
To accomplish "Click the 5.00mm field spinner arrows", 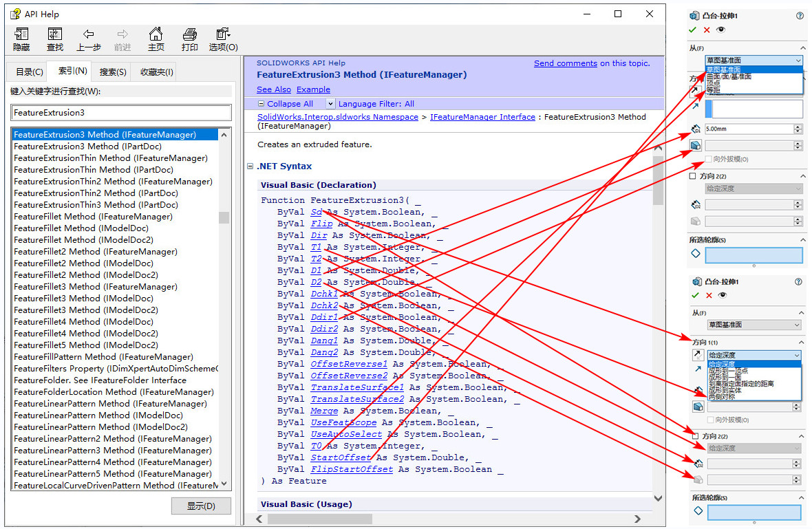I will click(798, 129).
